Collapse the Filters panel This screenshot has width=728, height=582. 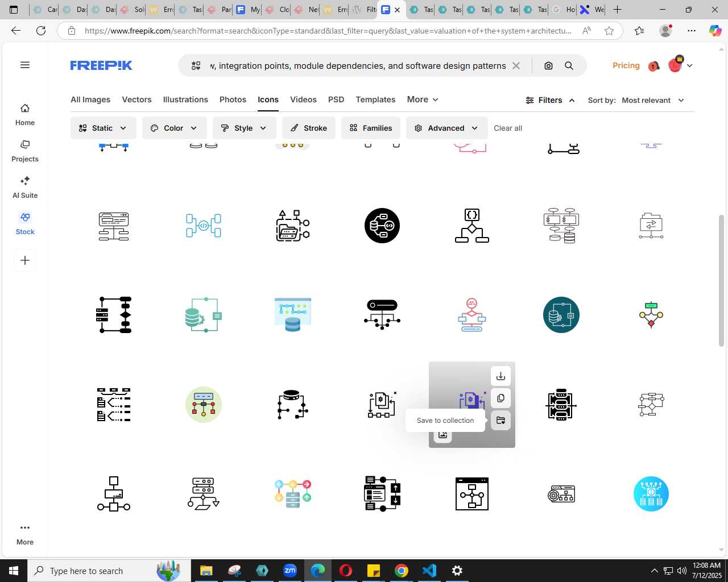point(550,100)
